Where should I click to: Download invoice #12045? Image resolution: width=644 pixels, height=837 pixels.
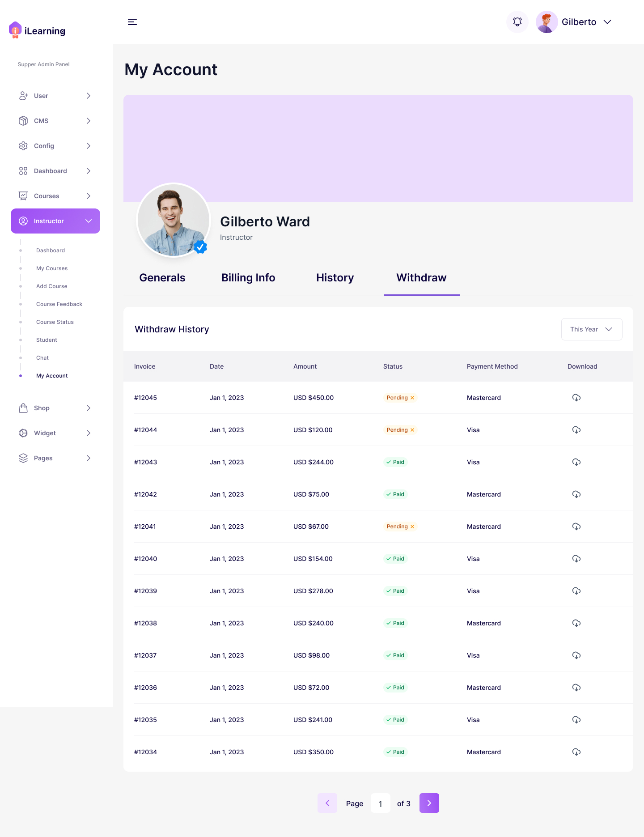pyautogui.click(x=576, y=398)
